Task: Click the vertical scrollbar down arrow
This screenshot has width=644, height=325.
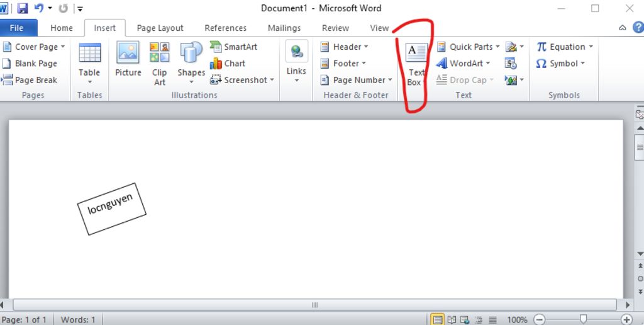Action: (640, 254)
